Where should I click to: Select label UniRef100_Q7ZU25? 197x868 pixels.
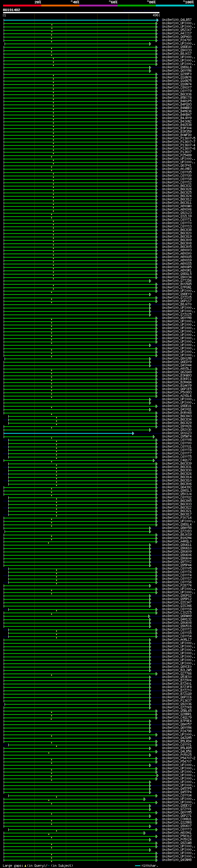[177, 315]
